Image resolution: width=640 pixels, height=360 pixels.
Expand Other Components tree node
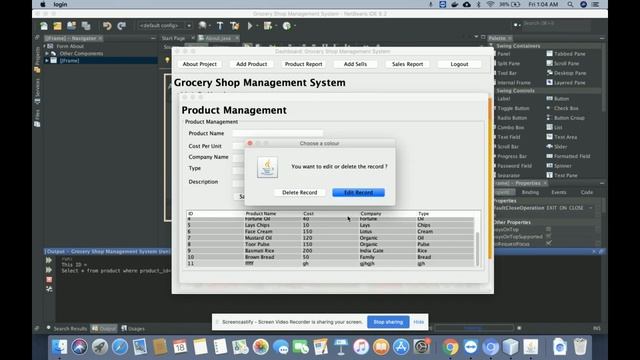pos(47,53)
